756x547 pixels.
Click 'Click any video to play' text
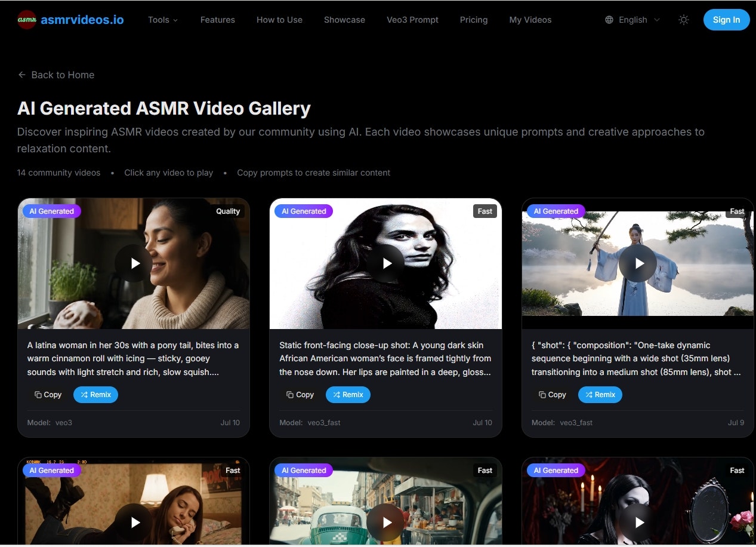pos(168,173)
